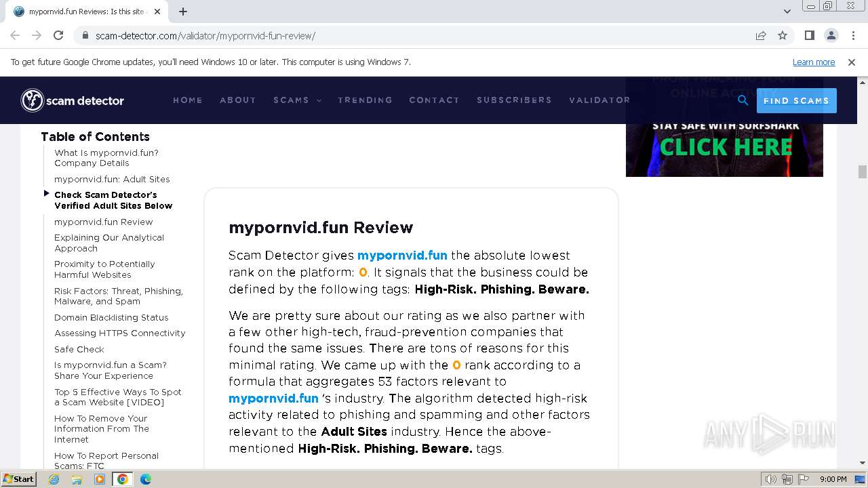868x488 pixels.
Task: Open the ABOUT menu item
Action: click(x=238, y=100)
